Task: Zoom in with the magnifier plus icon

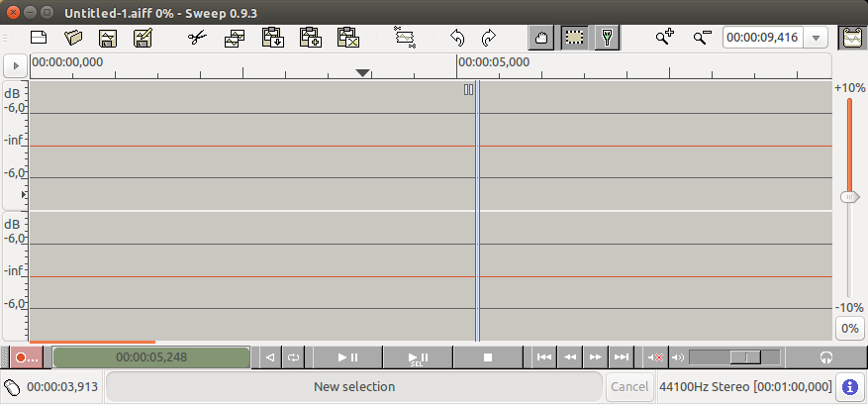Action: pos(665,38)
